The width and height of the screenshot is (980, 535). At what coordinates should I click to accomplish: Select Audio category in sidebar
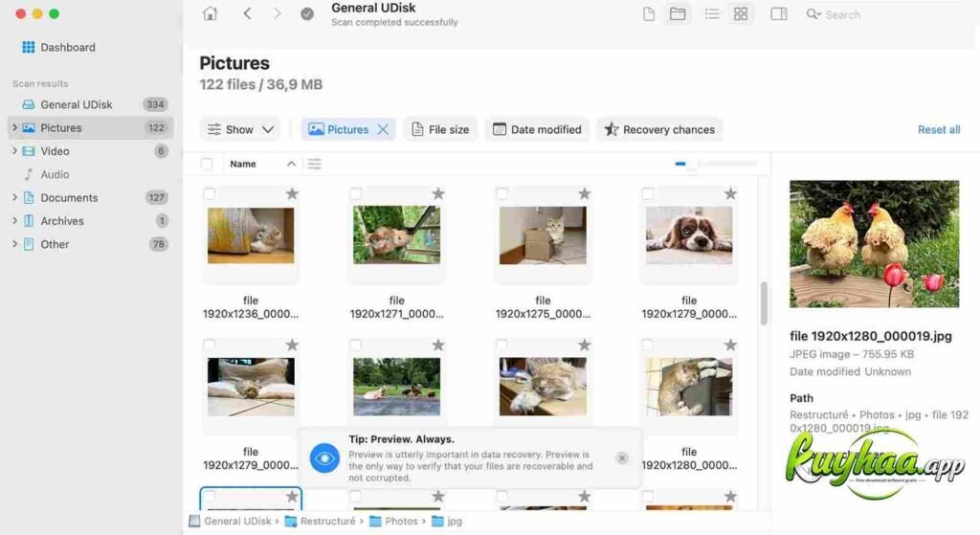point(89,174)
